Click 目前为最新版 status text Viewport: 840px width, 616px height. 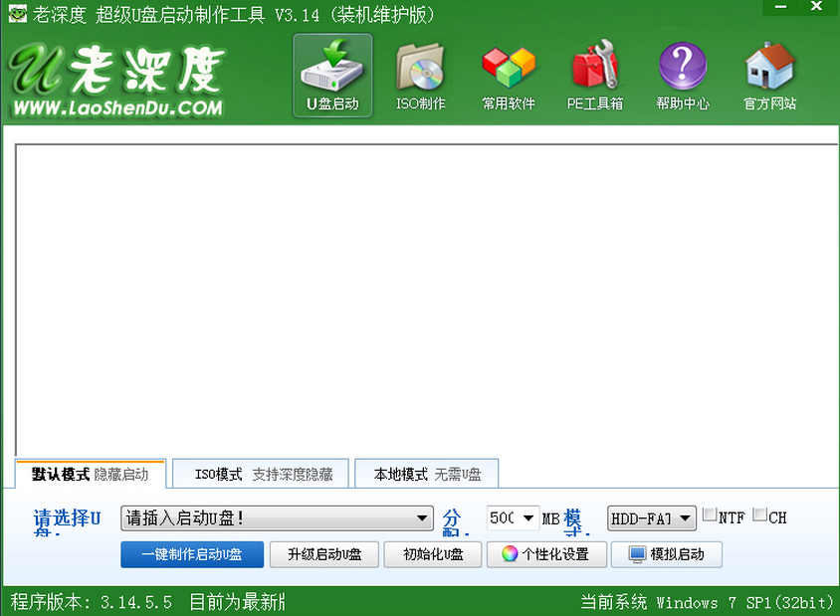pos(237,602)
